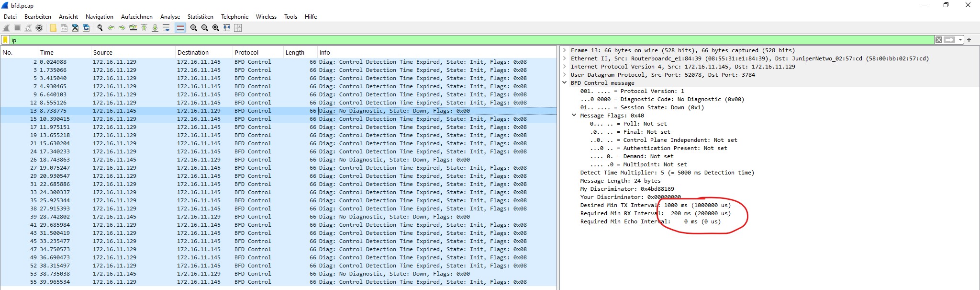Click the open capture file folder icon
Screen dimensions: 980x290
[x=53, y=28]
